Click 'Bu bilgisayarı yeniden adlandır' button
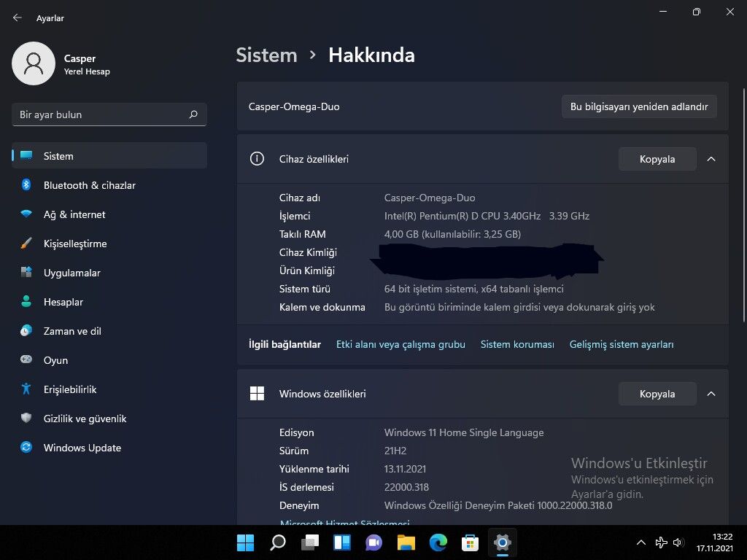The image size is (747, 560). click(x=639, y=106)
